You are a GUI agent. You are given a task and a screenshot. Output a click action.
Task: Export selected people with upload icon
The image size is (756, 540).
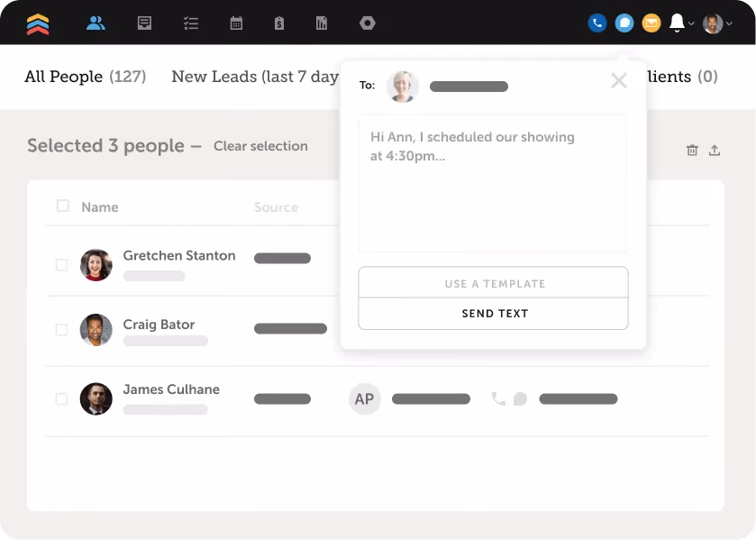click(x=715, y=151)
